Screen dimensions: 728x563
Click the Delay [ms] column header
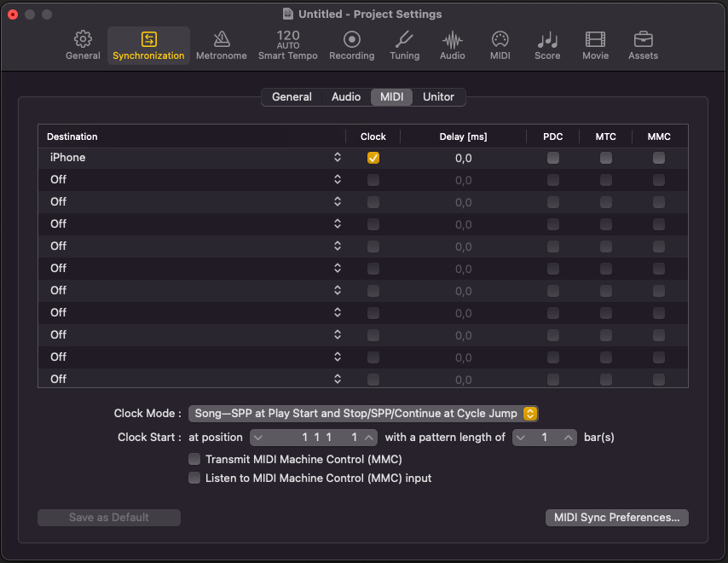463,136
